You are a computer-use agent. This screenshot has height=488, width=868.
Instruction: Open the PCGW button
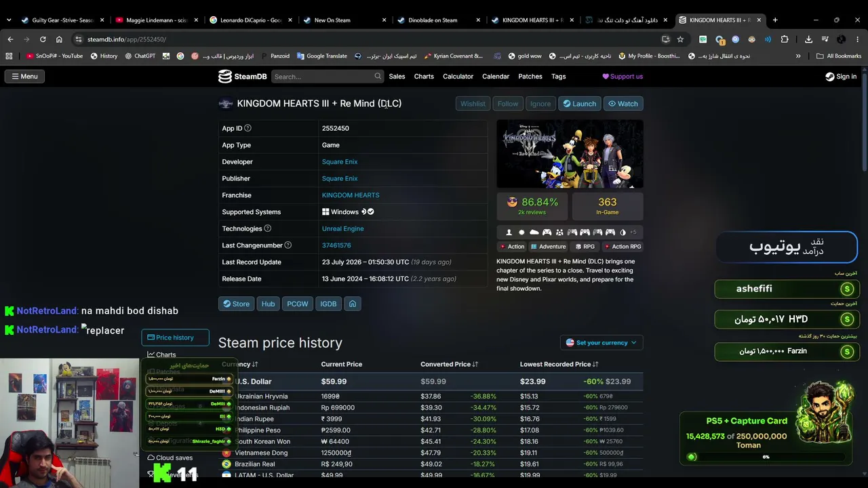tap(298, 304)
